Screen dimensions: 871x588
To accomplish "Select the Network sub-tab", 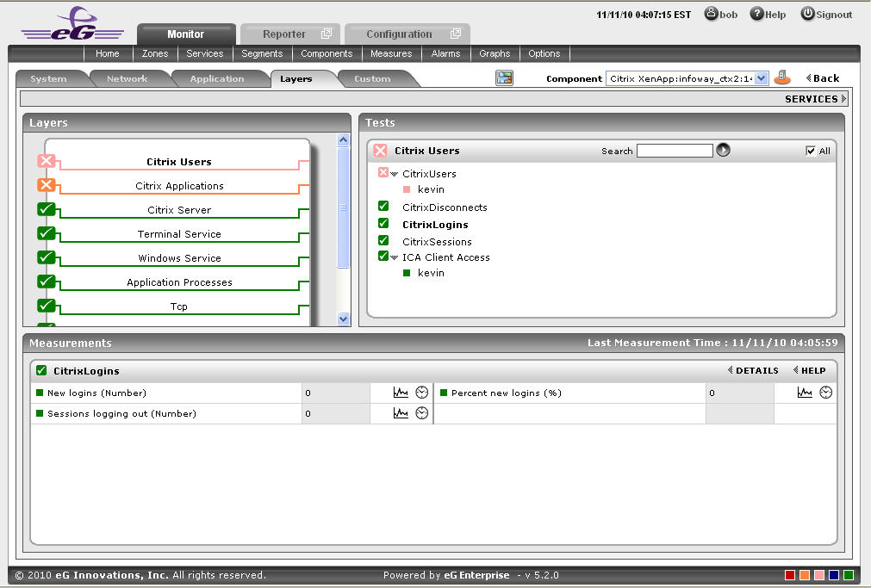I will pos(128,79).
